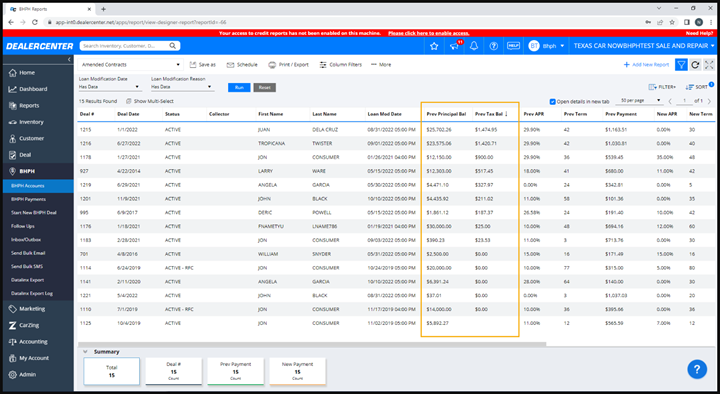Click Save as
The image size is (720, 394).
tap(202, 65)
